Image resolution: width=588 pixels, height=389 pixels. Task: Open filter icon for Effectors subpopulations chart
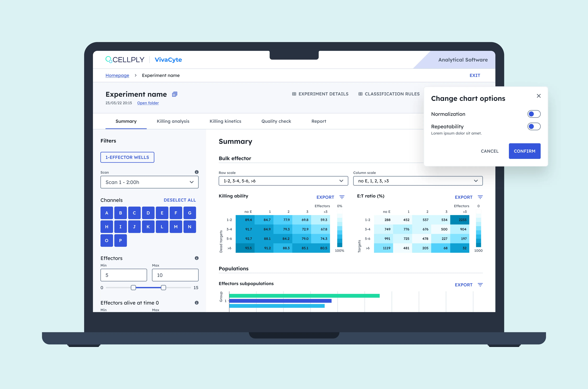480,285
